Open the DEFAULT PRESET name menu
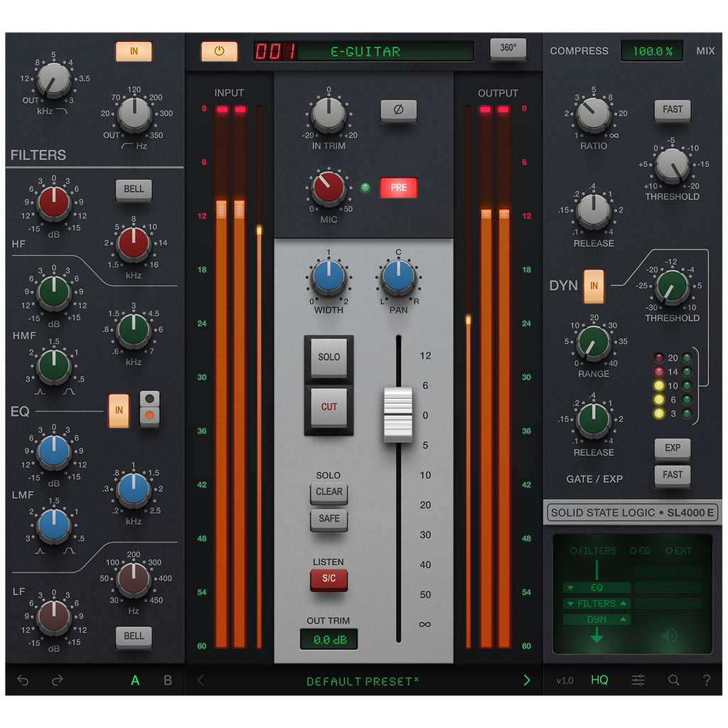The image size is (728, 728). (x=362, y=681)
